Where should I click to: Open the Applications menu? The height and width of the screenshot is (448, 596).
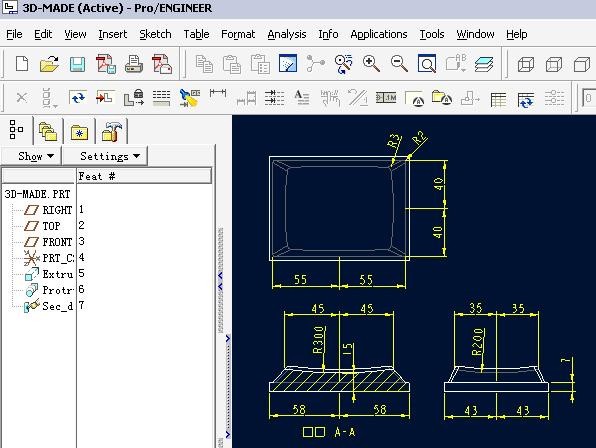point(379,34)
